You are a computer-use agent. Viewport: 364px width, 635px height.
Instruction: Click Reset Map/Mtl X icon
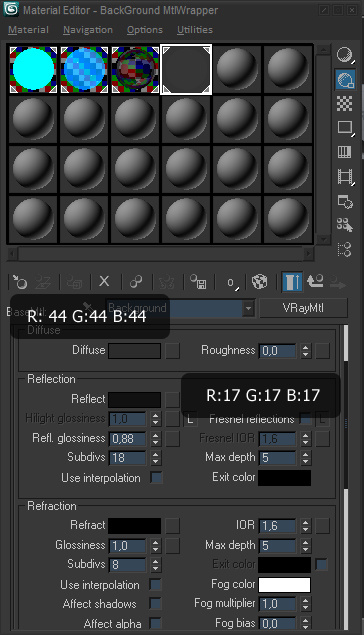(104, 281)
